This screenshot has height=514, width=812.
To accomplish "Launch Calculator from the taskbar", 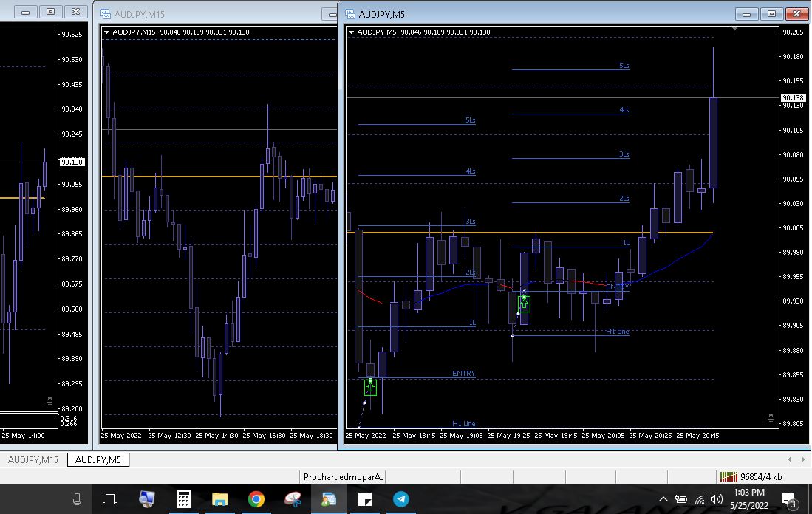I will tap(184, 499).
